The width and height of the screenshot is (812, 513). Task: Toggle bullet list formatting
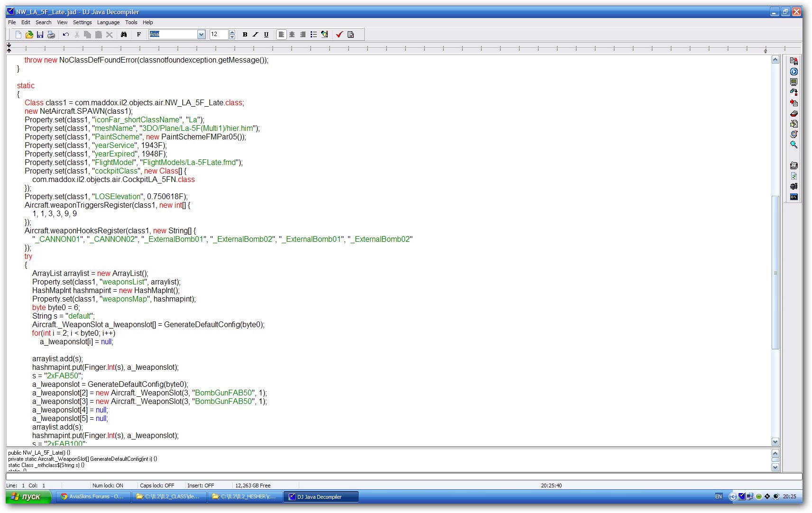pos(314,34)
